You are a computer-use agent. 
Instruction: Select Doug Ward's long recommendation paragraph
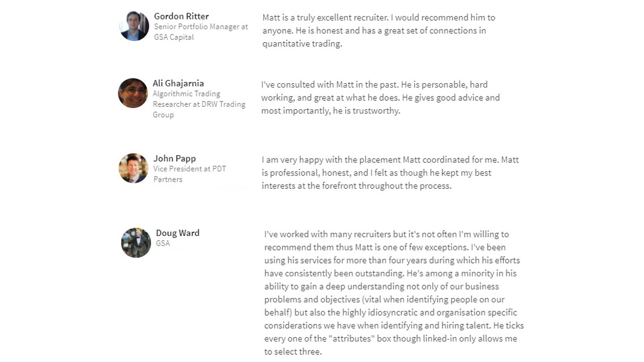tap(394, 293)
